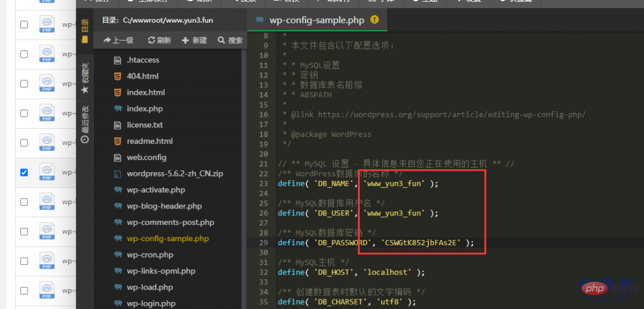Open the 收藏夹 favorites sidebar tab

point(85,79)
